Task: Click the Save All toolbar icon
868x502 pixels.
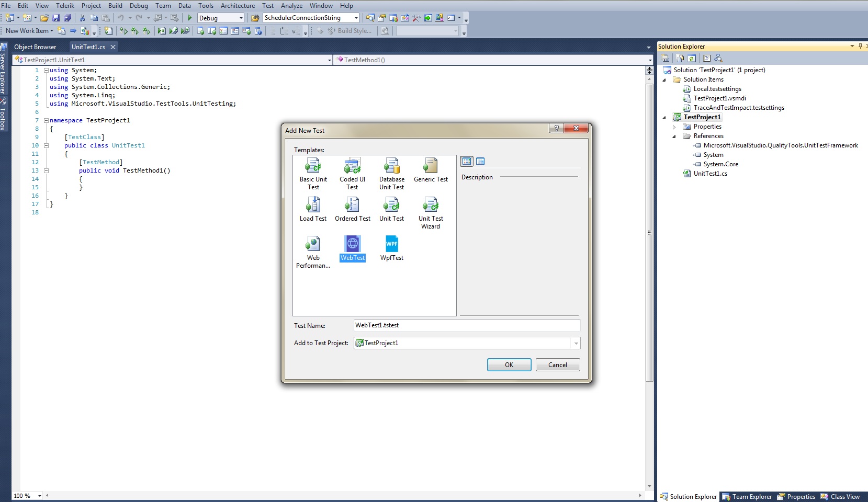Action: [67, 18]
